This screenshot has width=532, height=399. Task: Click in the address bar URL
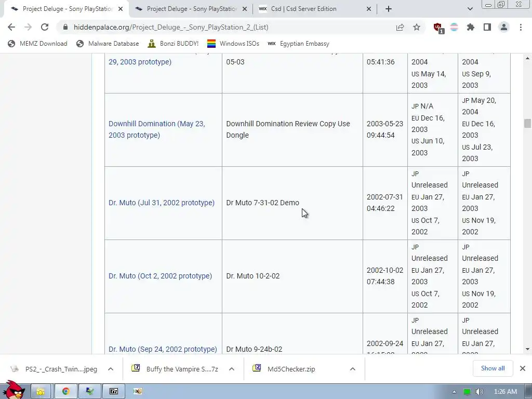tap(171, 27)
